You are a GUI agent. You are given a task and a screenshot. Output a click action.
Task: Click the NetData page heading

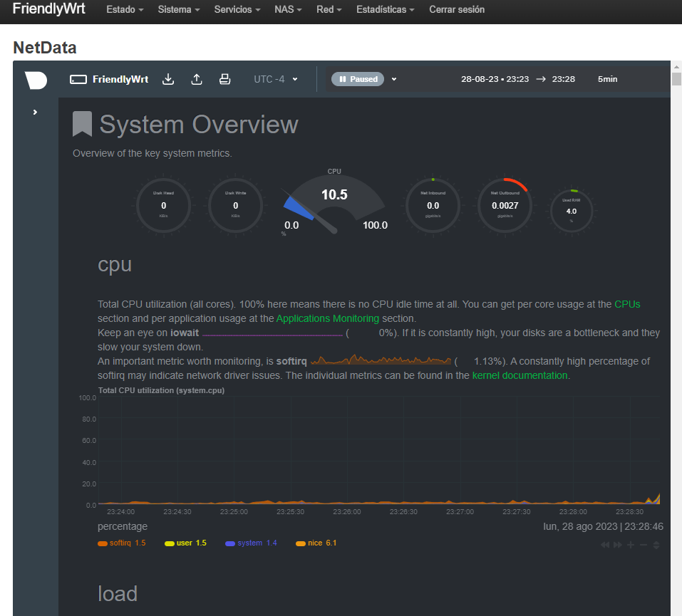(x=45, y=48)
